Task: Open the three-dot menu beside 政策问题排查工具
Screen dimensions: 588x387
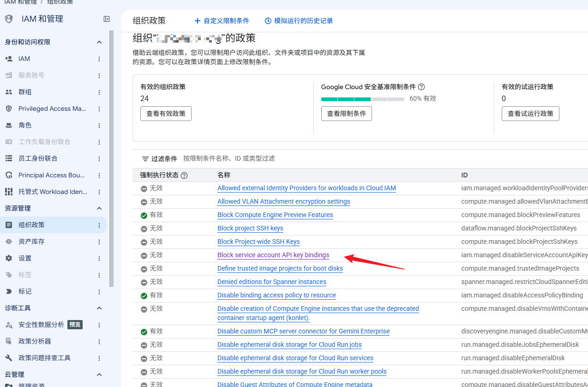Action: click(99, 358)
